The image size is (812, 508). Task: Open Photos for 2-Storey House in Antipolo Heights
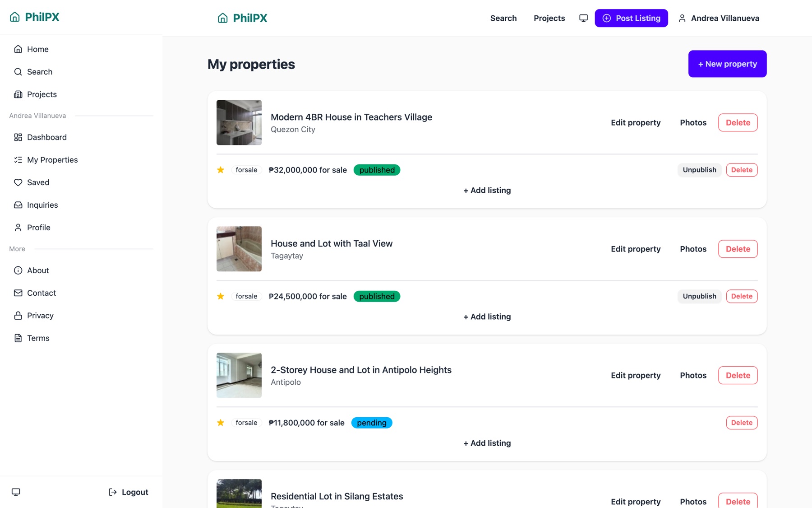click(x=693, y=375)
